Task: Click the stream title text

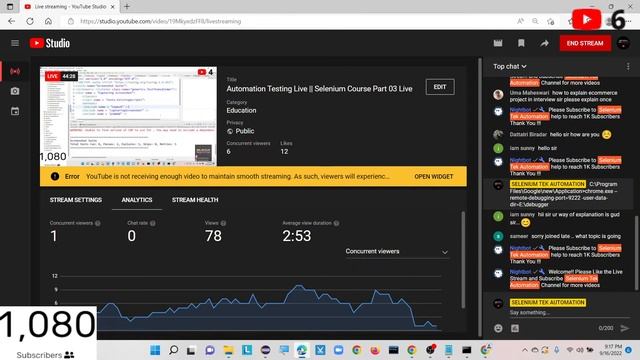Action: 319,89
